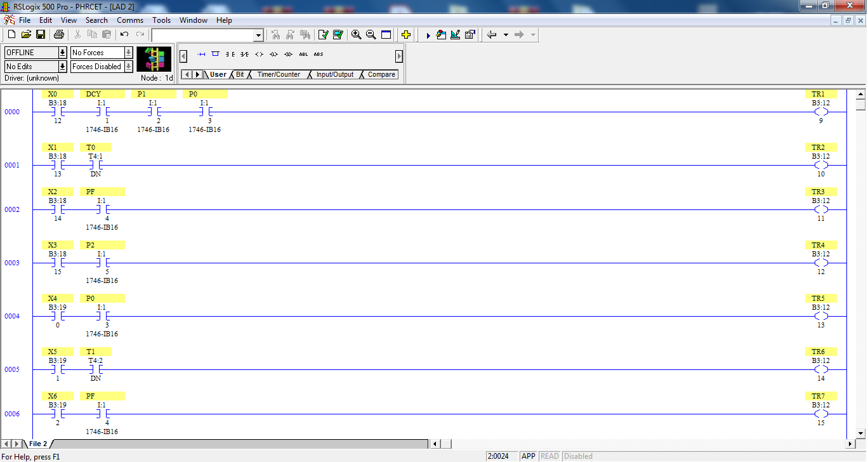The height and width of the screenshot is (462, 868).
Task: Select the New Rung instruction icon
Action: (x=201, y=54)
